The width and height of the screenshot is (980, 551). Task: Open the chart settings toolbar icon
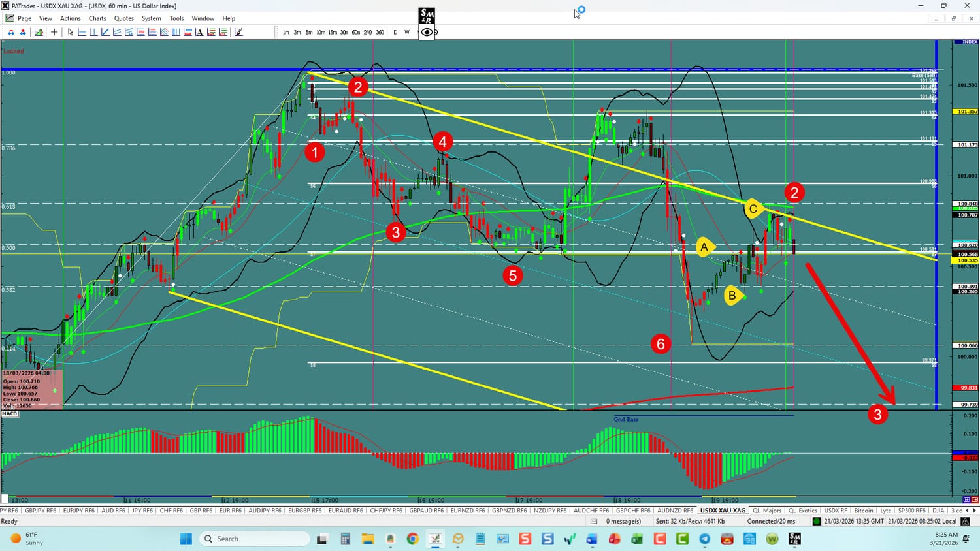(39, 32)
